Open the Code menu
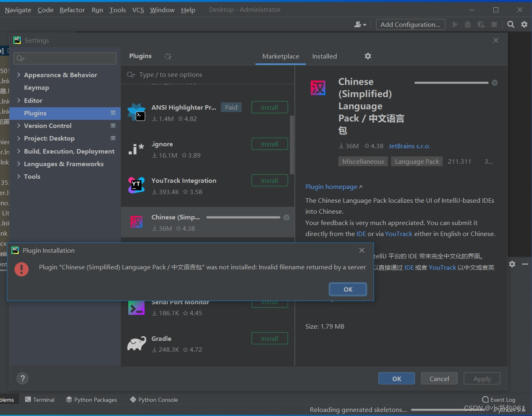 [x=45, y=10]
